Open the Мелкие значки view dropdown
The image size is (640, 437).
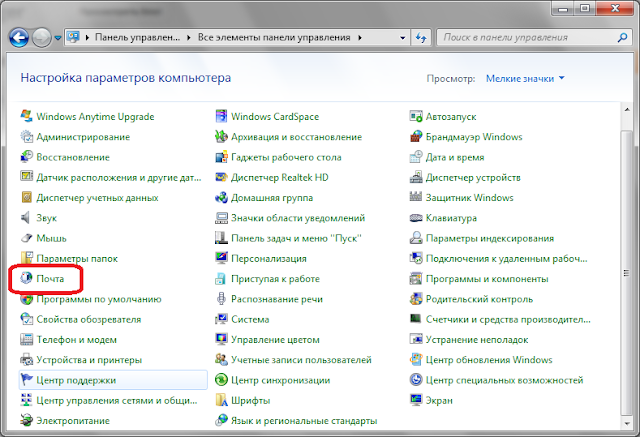(x=525, y=78)
